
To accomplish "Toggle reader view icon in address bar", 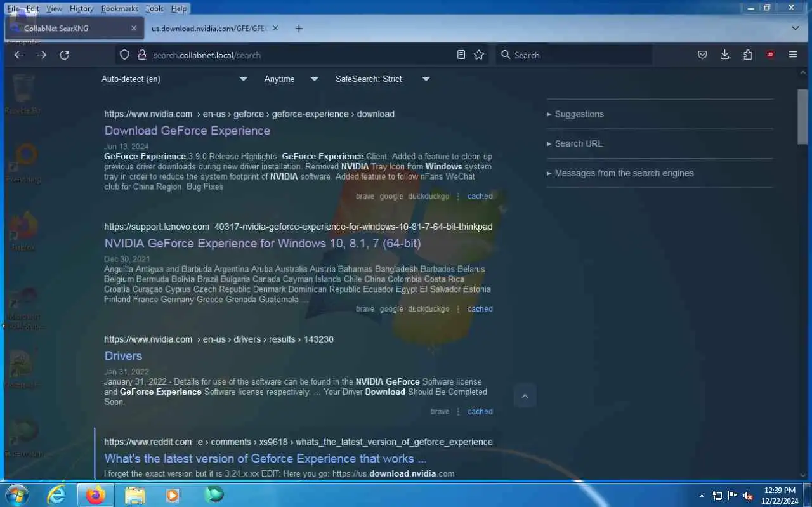I will pos(461,55).
